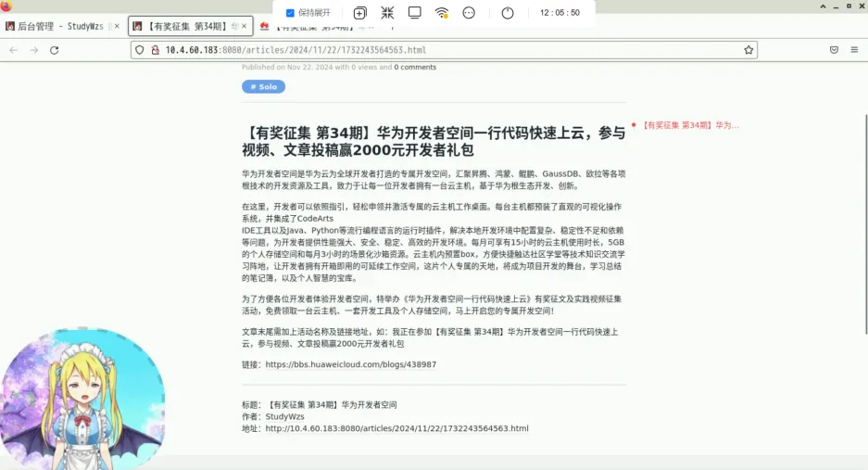Image resolution: width=868 pixels, height=470 pixels.
Task: Click the window roll-up arrow in title bar
Action: [823, 6]
